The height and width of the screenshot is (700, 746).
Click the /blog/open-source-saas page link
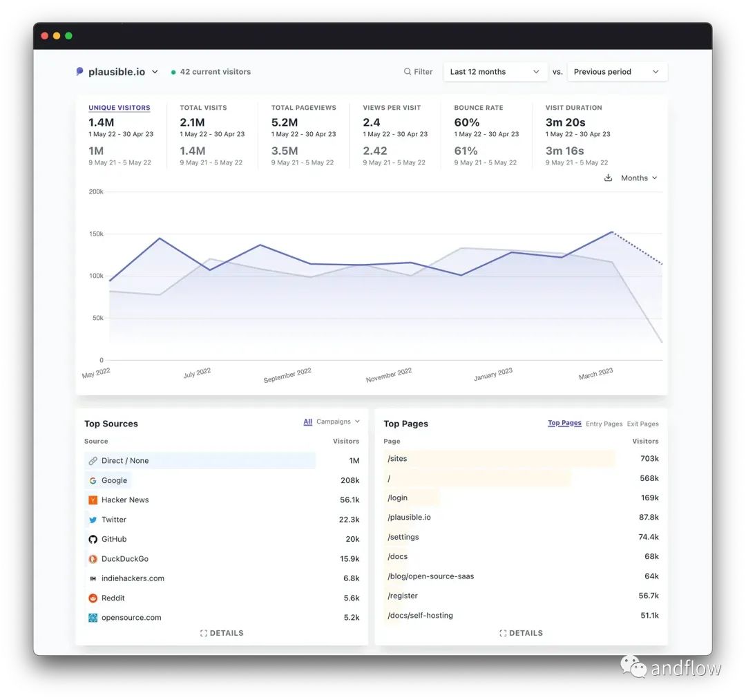tap(430, 576)
